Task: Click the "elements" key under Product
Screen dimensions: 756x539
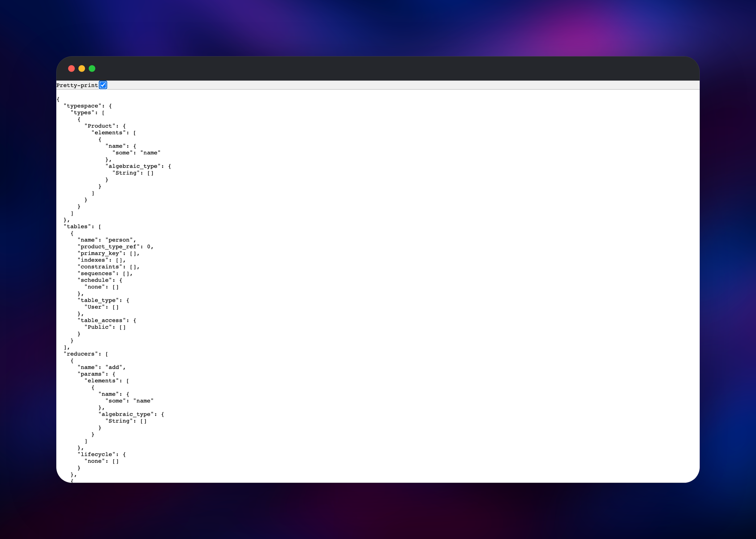Action: (x=108, y=133)
